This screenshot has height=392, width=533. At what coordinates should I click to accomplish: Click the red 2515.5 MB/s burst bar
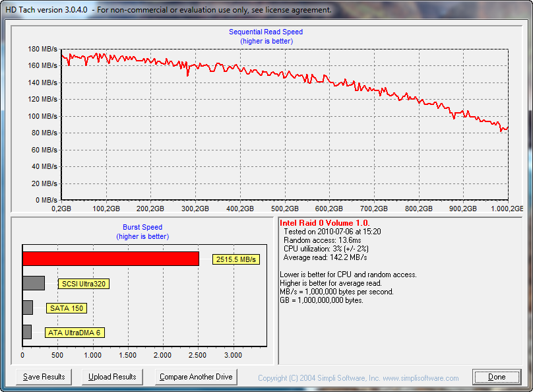click(x=111, y=259)
